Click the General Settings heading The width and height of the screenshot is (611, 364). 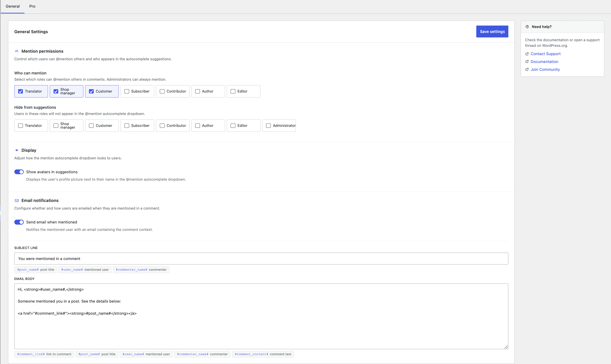pos(31,32)
